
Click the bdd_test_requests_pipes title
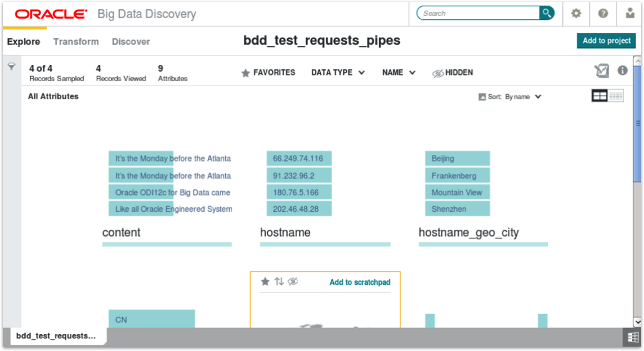(x=321, y=40)
